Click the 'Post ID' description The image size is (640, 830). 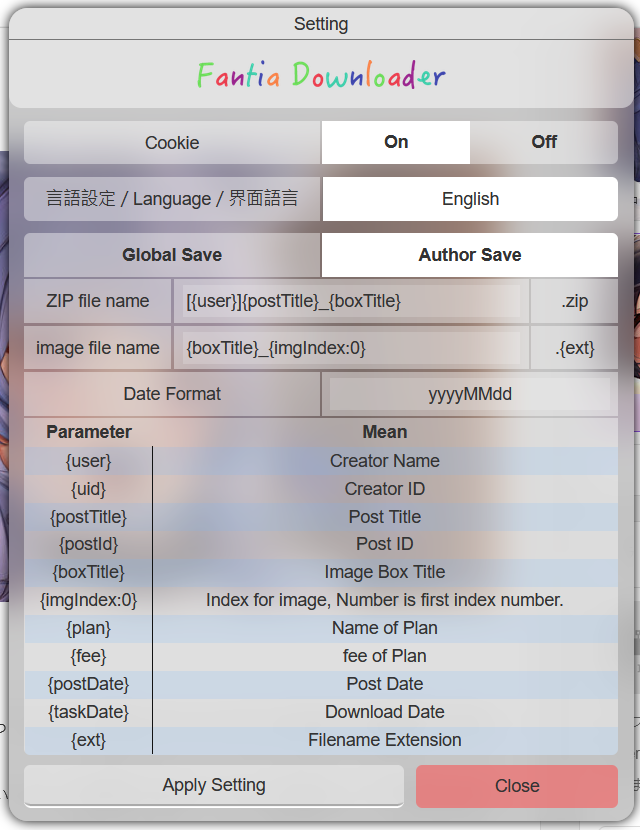coord(385,544)
